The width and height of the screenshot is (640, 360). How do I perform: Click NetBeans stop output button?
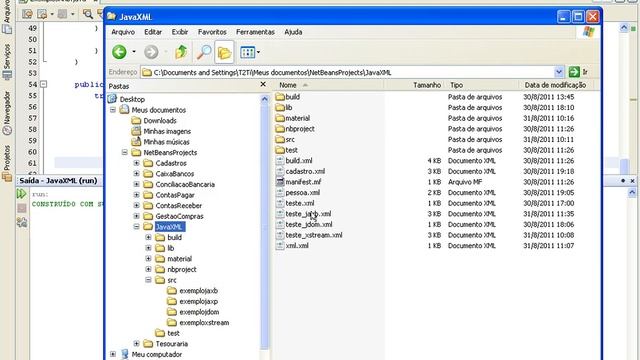coord(22,208)
